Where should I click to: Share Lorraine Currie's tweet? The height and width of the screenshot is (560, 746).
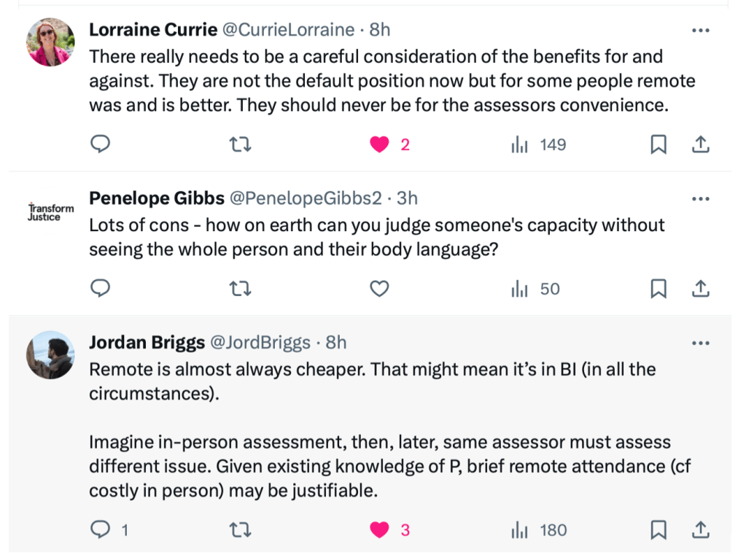[x=700, y=145]
